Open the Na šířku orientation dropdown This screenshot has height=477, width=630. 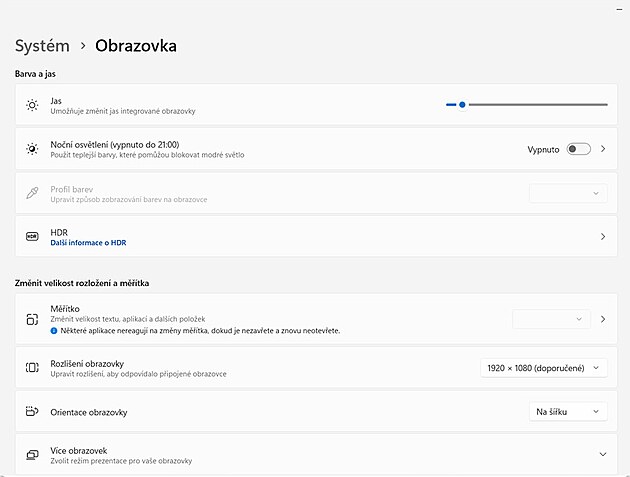pos(567,412)
